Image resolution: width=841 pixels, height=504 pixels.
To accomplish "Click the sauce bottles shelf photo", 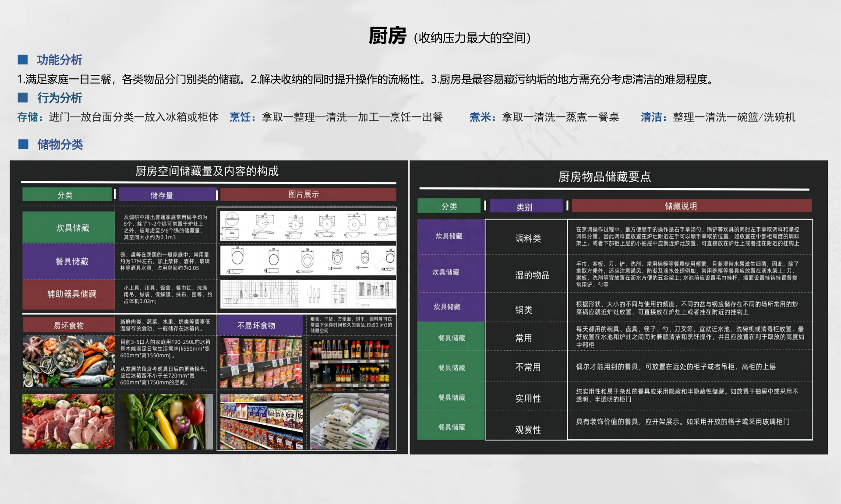I will 350,363.
